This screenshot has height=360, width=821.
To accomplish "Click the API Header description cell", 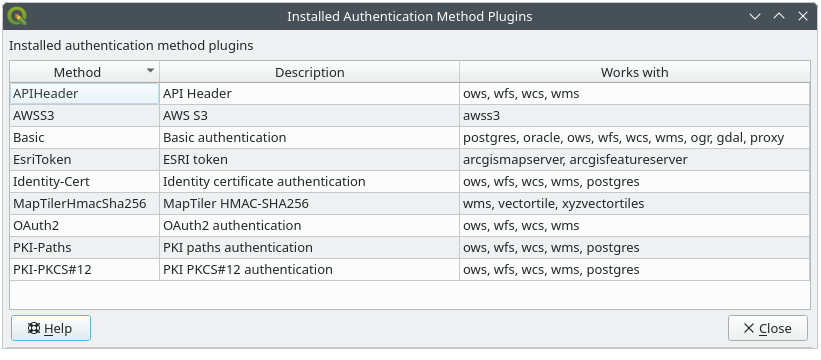I will [309, 94].
